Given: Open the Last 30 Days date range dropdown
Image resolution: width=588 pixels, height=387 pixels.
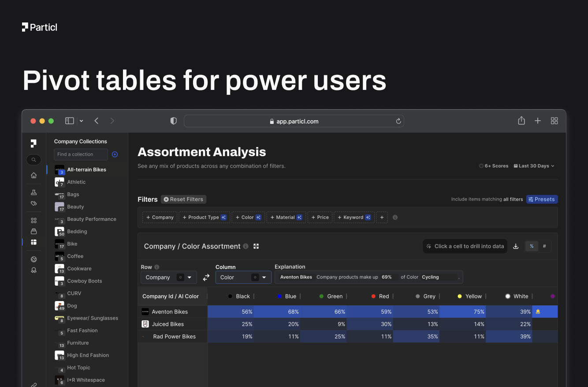Looking at the screenshot, I should pos(534,166).
